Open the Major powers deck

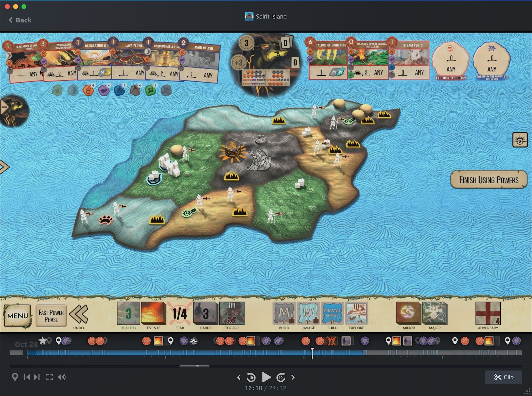click(x=434, y=313)
